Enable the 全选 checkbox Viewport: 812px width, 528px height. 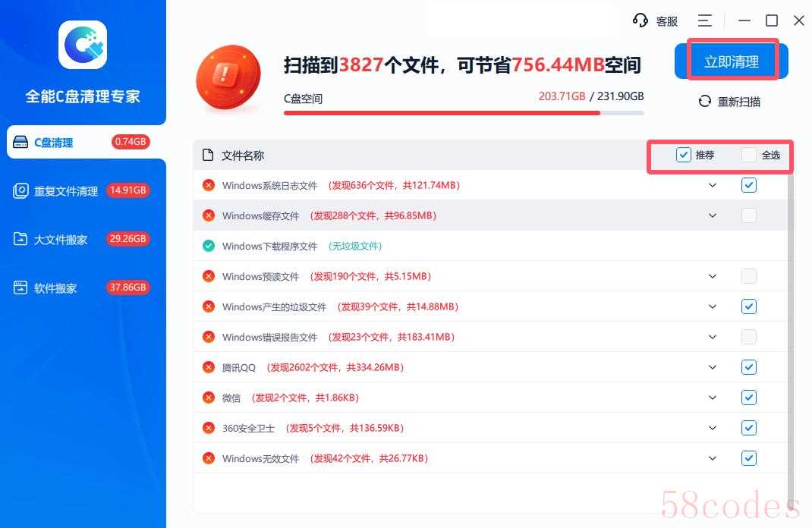pyautogui.click(x=749, y=155)
